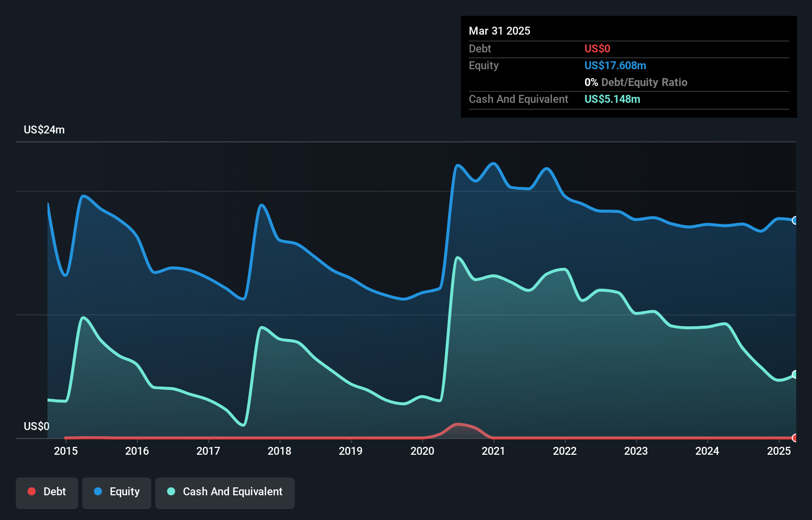The image size is (812, 520).
Task: Click the equity line peak at 2021
Action: pos(493,163)
